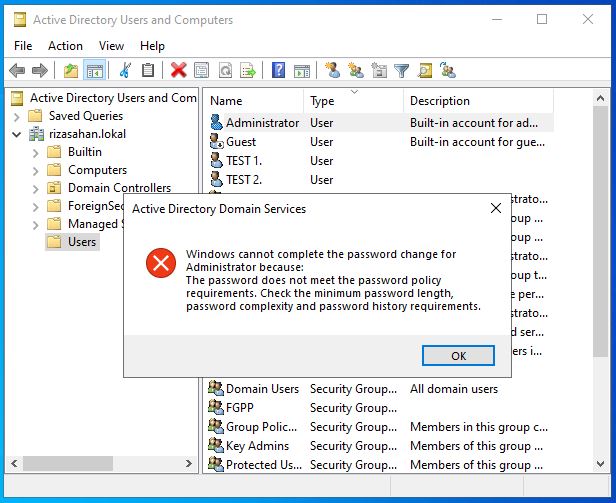Click the Back arrow toolbar icon
616x503 pixels.
(17, 71)
